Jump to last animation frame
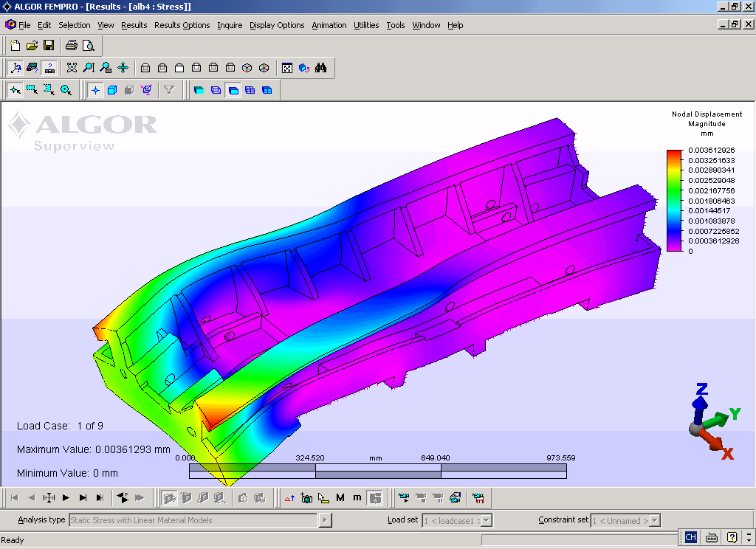 point(100,498)
